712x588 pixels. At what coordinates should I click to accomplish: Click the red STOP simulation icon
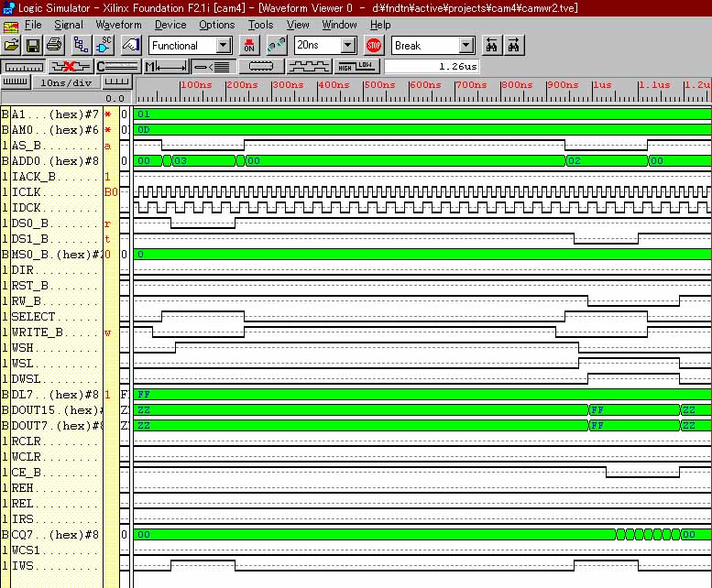point(374,45)
